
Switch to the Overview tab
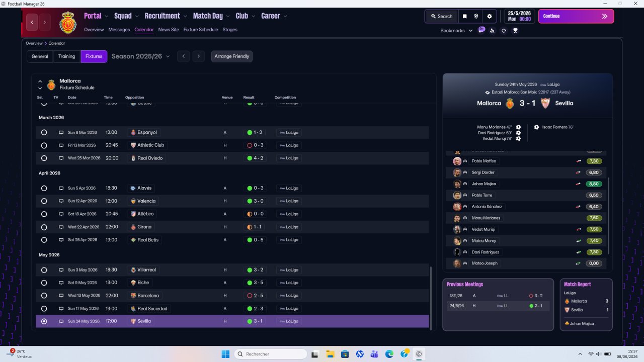coord(94,30)
